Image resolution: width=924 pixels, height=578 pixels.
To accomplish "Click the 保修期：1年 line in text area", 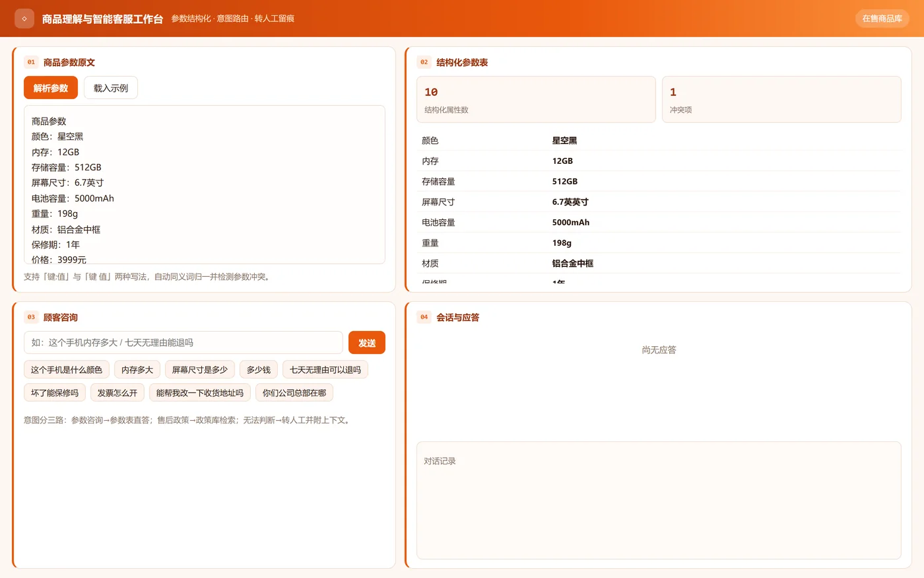I will coord(55,245).
